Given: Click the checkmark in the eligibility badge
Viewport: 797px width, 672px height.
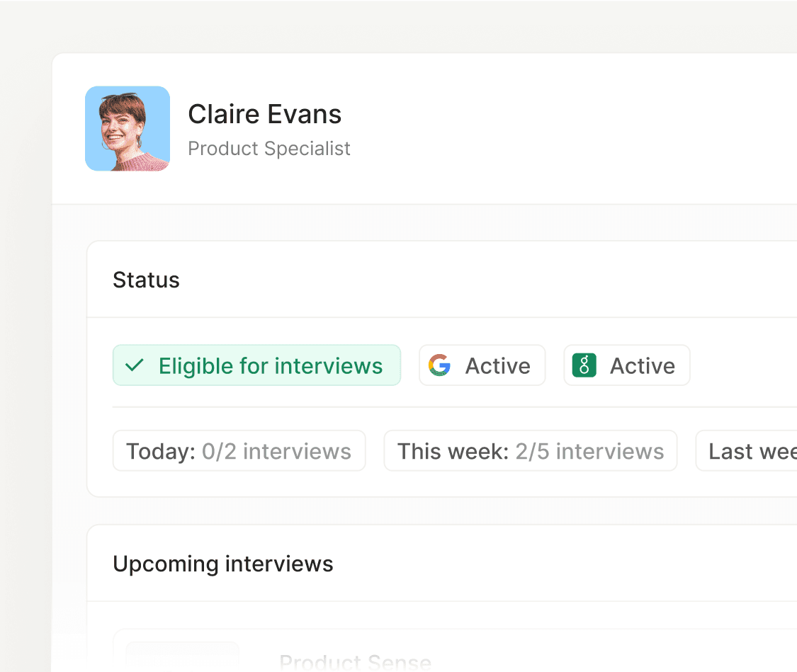Looking at the screenshot, I should [x=135, y=365].
